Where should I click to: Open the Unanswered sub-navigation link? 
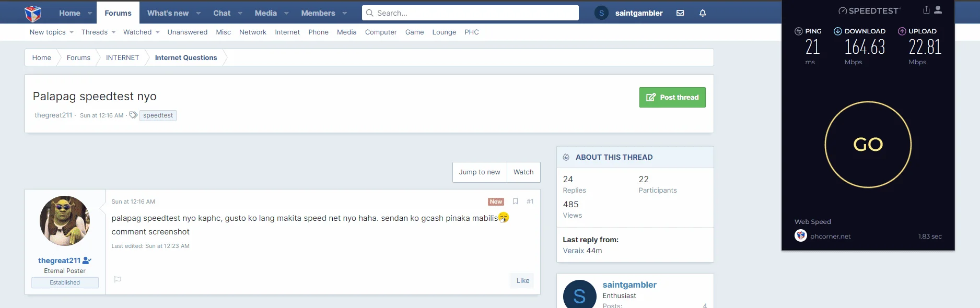[x=188, y=32]
